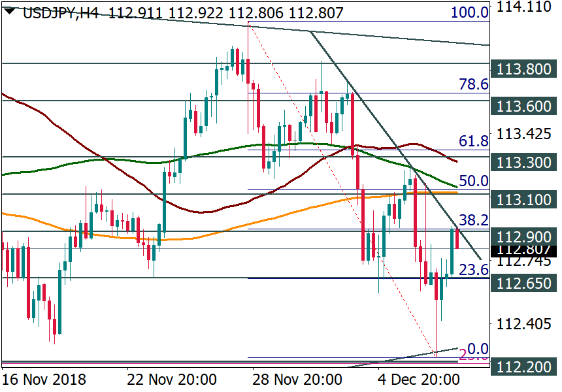Image resolution: width=562 pixels, height=392 pixels.
Task: Click the 28 Nov 20:00 time axis label
Action: [306, 380]
